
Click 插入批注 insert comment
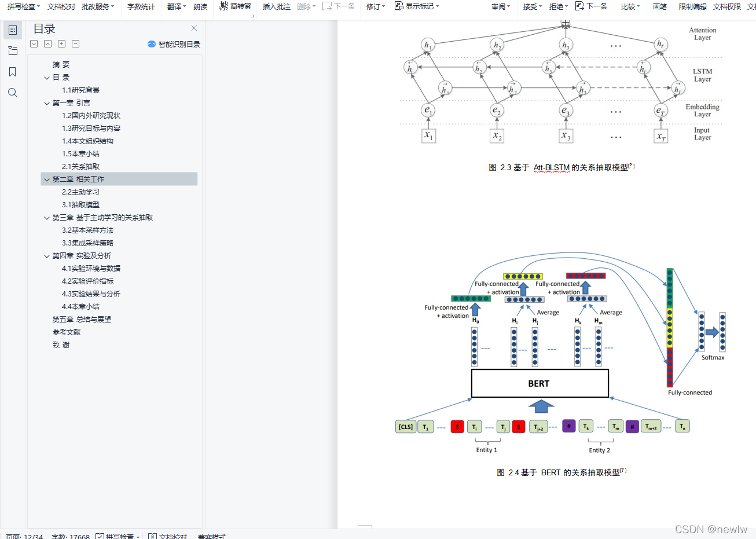(277, 6)
